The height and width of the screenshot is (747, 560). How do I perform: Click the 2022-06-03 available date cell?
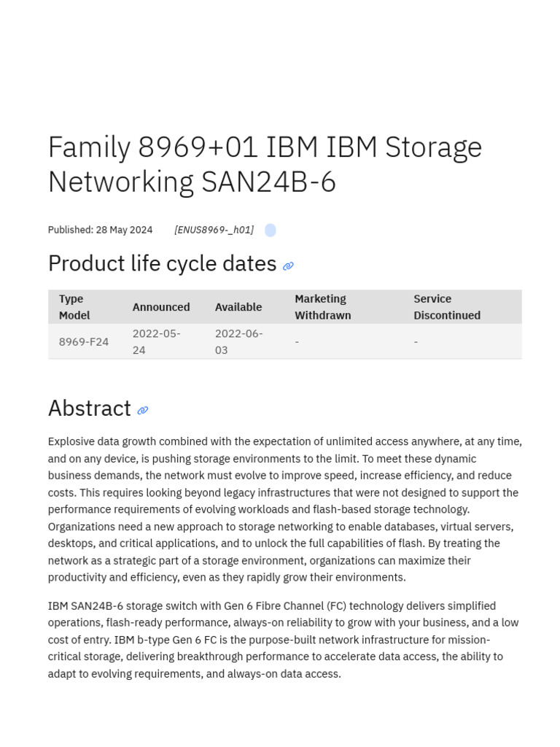[238, 341]
